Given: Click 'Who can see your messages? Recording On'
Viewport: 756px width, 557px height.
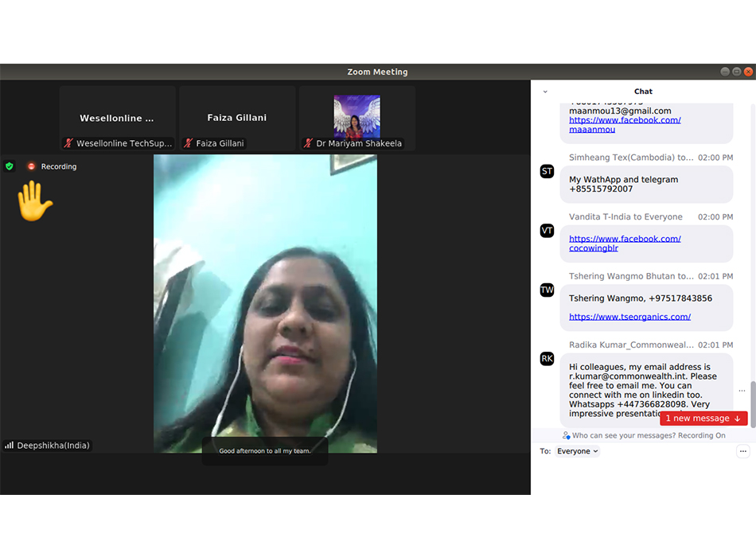Looking at the screenshot, I should (649, 435).
